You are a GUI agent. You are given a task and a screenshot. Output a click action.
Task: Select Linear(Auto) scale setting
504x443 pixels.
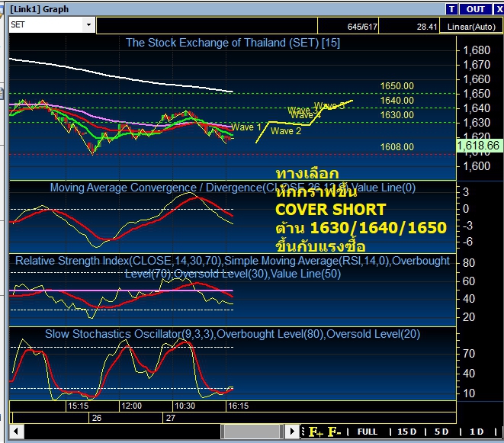[471, 27]
